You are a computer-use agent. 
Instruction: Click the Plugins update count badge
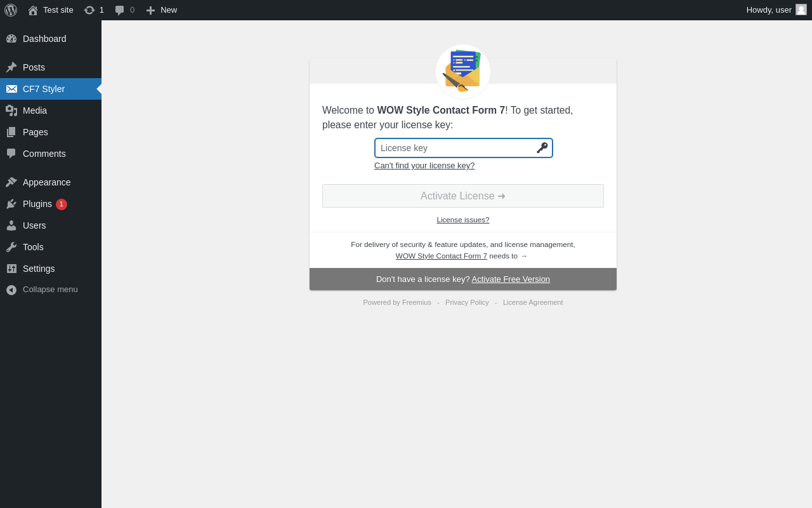(x=62, y=204)
